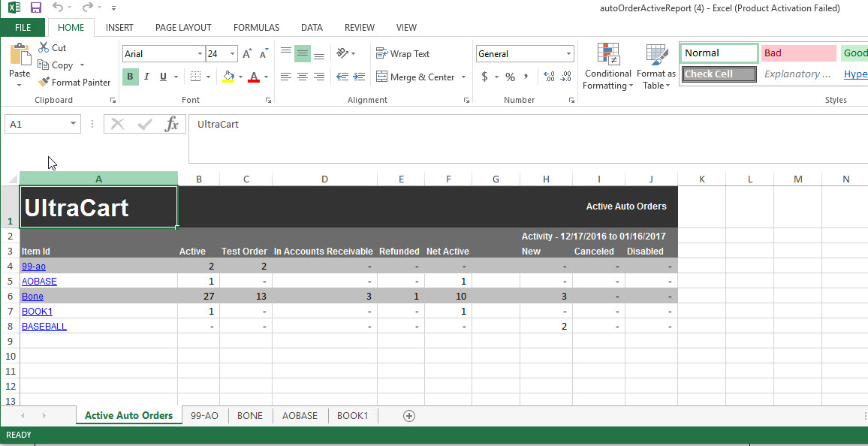Image resolution: width=868 pixels, height=446 pixels.
Task: Switch to the FORMULAS tab
Action: click(x=256, y=27)
